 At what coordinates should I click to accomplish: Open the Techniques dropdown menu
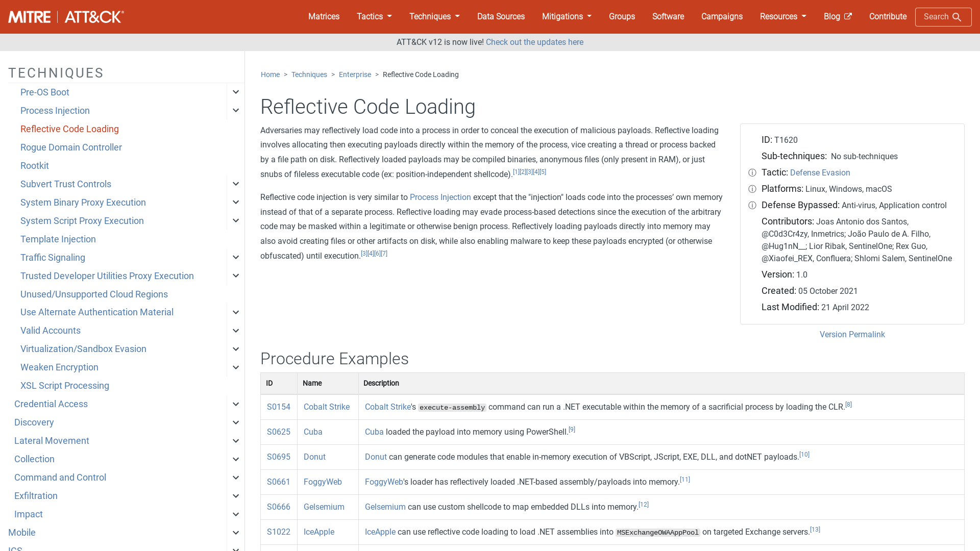(434, 16)
